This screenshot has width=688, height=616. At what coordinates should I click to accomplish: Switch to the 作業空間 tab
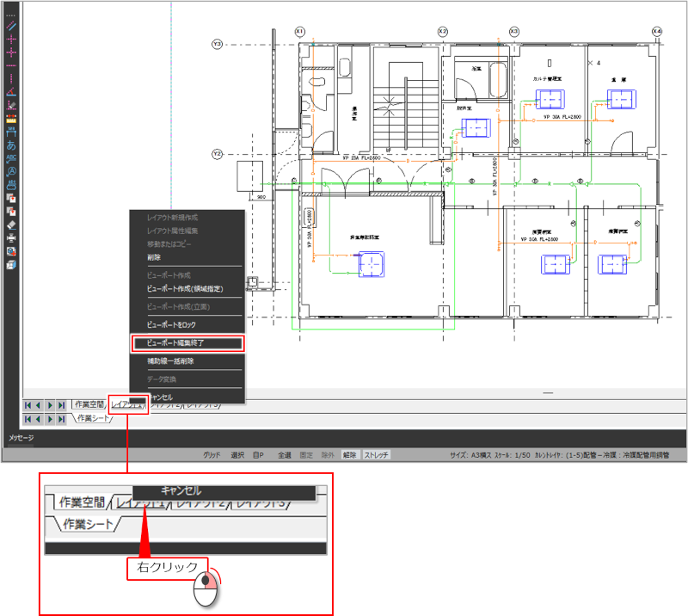click(89, 404)
